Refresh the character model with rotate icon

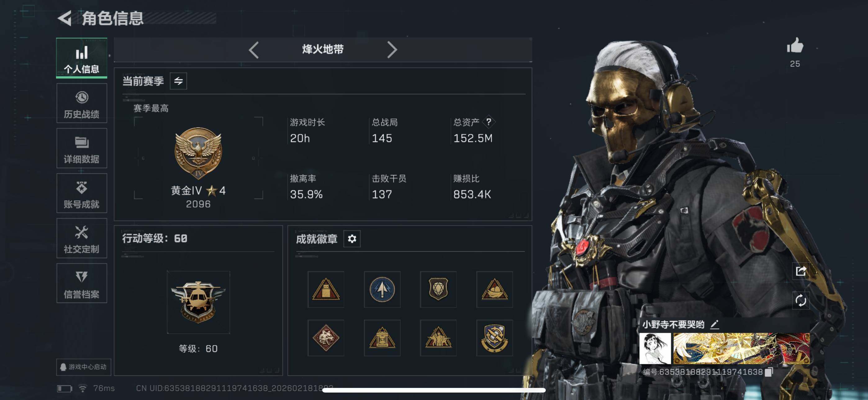tap(801, 300)
